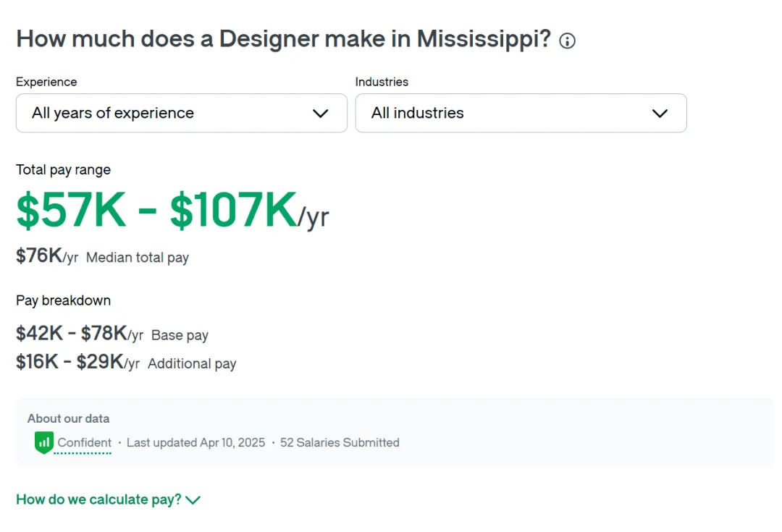This screenshot has width=782, height=532.
Task: Click the green Confident bar-chart badge icon
Action: [x=44, y=442]
